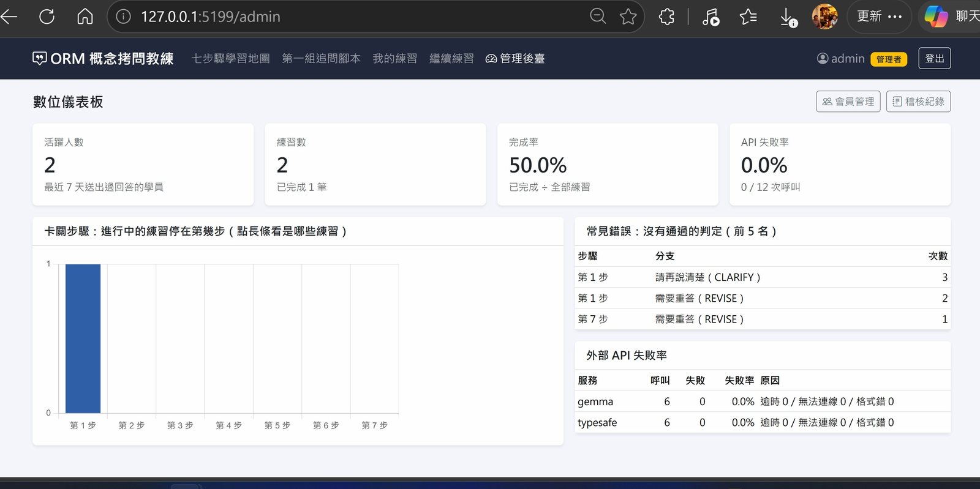The width and height of the screenshot is (980, 489).
Task: Click the 第 4 步 axis label
Action: tap(228, 425)
